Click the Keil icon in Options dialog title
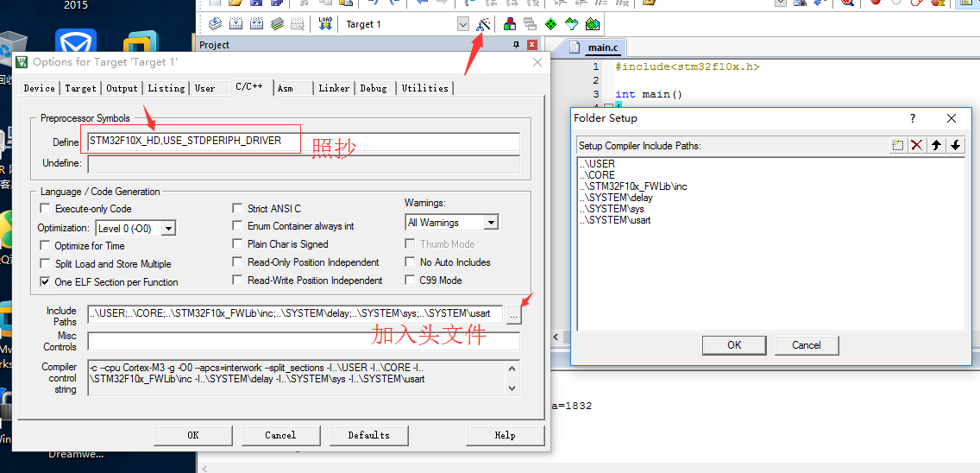Viewport: 980px width, 473px height. 22,62
